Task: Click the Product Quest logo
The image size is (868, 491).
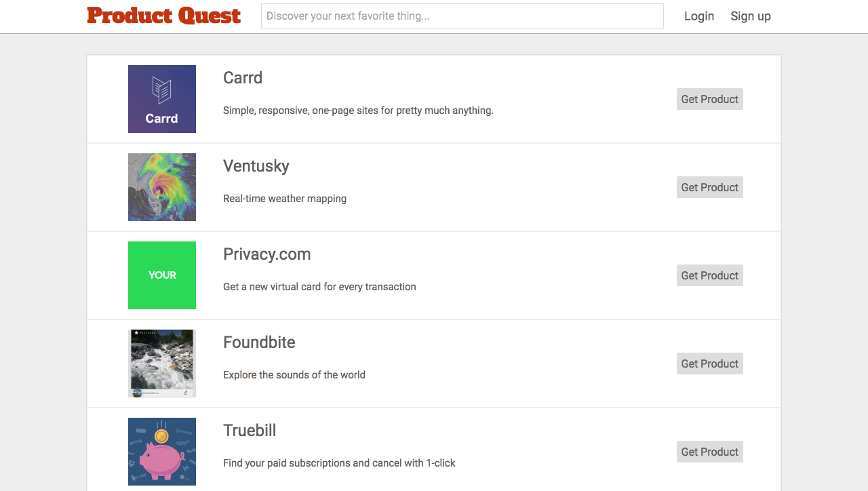Action: [163, 16]
